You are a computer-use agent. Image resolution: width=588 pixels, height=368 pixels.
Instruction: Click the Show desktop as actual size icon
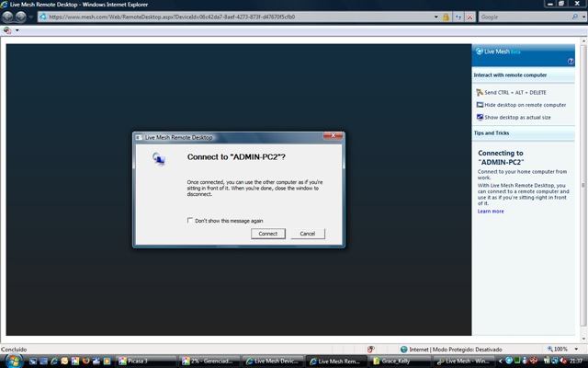tap(480, 117)
